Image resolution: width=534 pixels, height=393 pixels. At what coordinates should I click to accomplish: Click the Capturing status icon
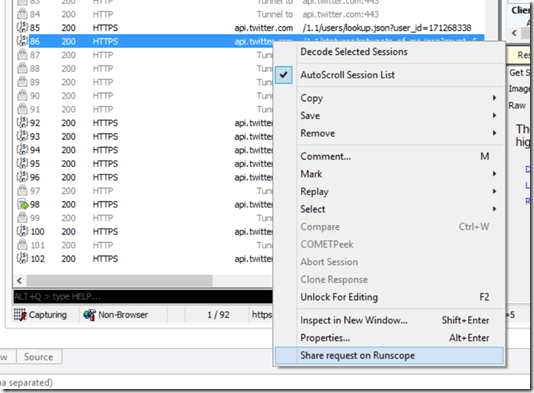pyautogui.click(x=20, y=315)
